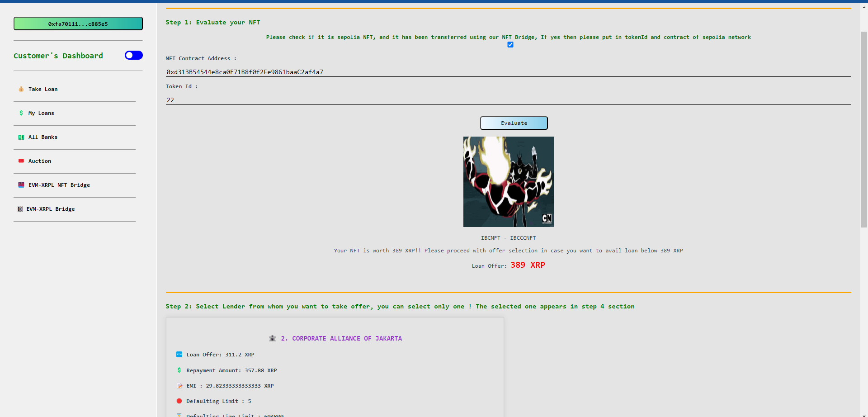Click the EMI notepad icon

pyautogui.click(x=179, y=386)
